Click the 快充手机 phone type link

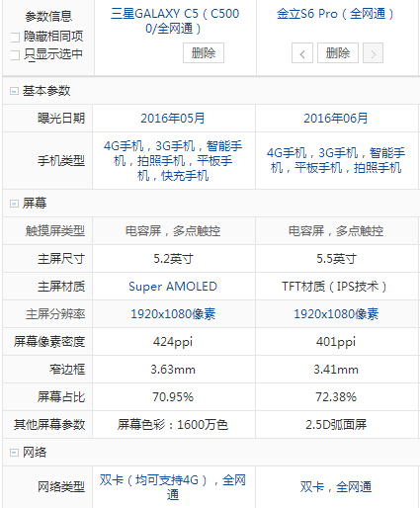(x=185, y=176)
